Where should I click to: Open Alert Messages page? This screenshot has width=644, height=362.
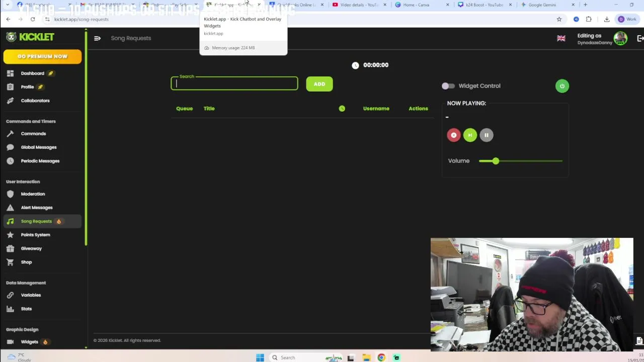click(37, 208)
